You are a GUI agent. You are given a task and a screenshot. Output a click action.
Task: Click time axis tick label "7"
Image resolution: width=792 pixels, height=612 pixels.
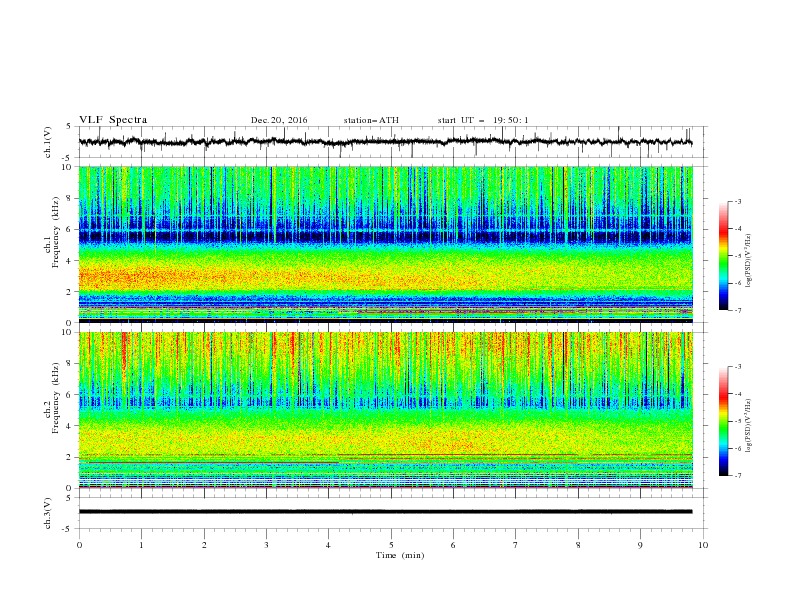[516, 545]
